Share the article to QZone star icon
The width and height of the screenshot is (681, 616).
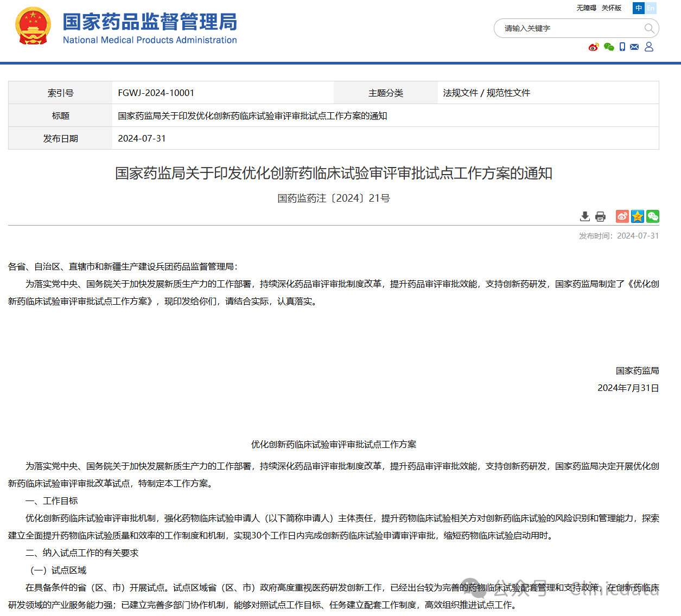(638, 216)
